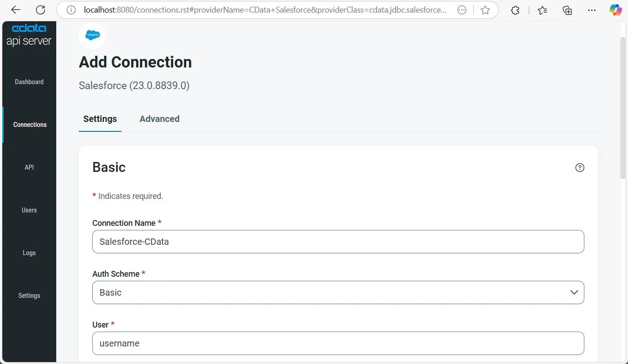Click the browser back arrow
Image resolution: width=628 pixels, height=364 pixels.
[15, 10]
